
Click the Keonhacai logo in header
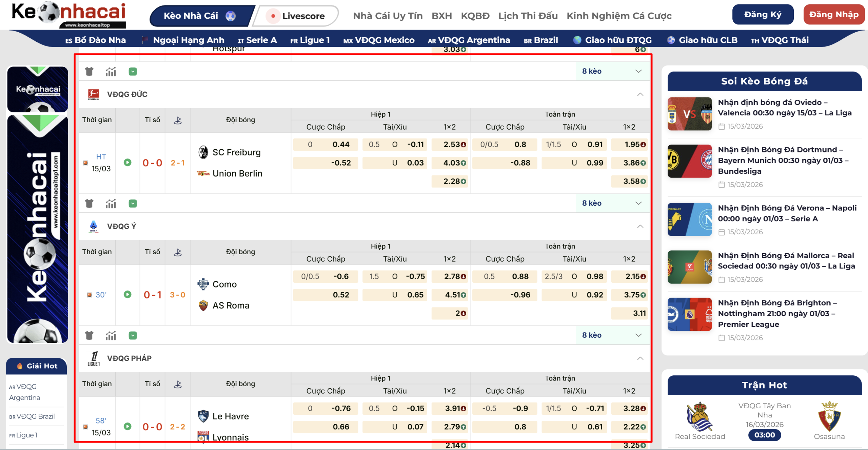(x=69, y=15)
